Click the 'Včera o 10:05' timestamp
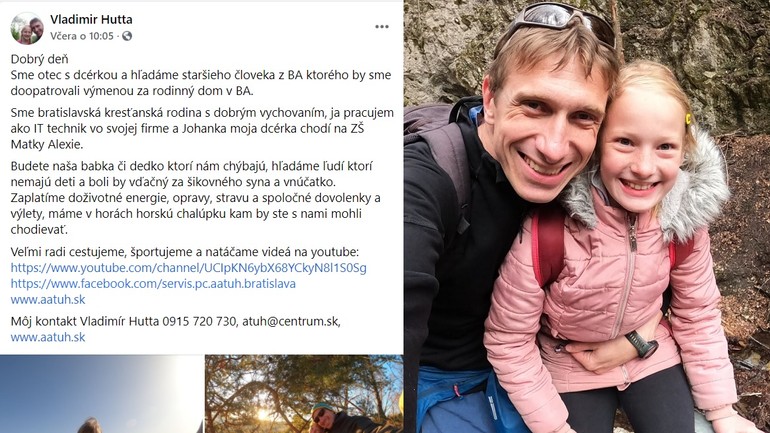The image size is (770, 433). (82, 36)
